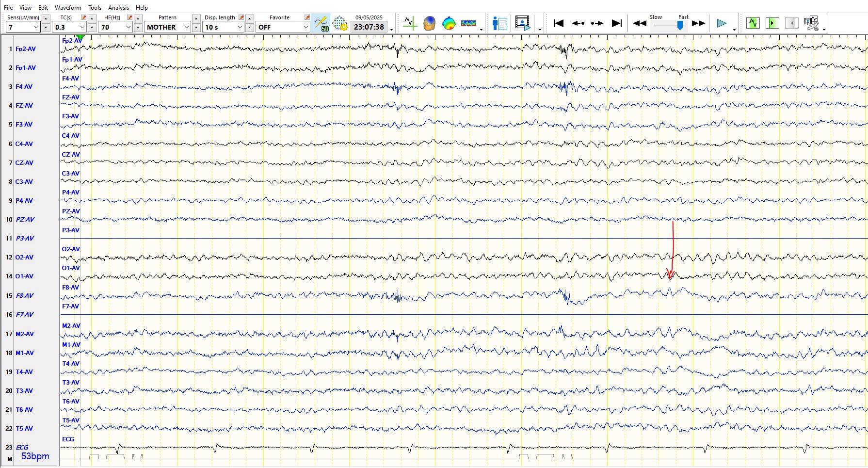Click the edit pencil beside TC(s)
This screenshot has height=468, width=868.
(x=84, y=17)
